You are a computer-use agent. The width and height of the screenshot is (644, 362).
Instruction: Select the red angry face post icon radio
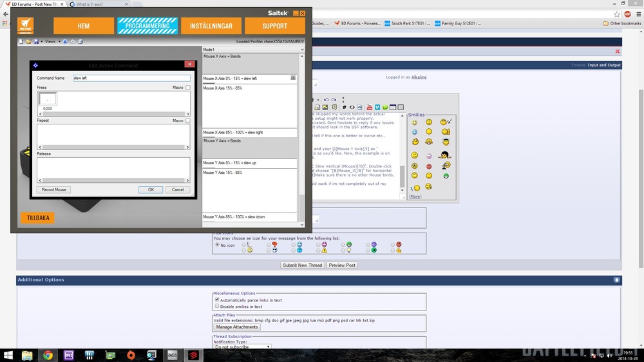coord(393,245)
